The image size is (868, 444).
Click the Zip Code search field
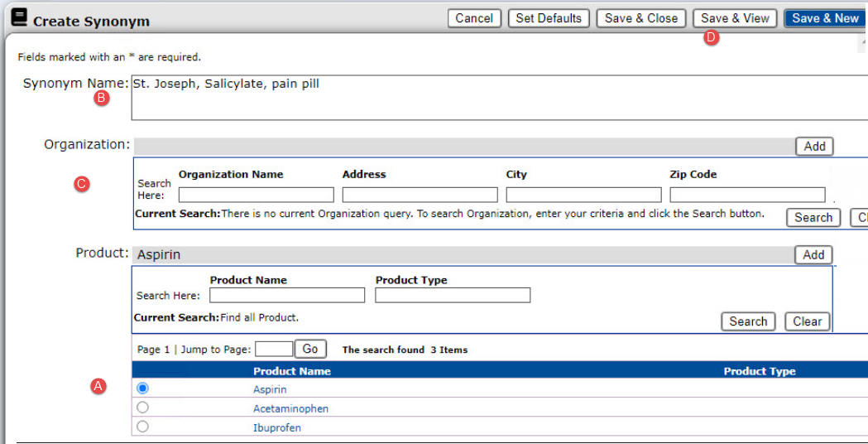[x=747, y=195]
